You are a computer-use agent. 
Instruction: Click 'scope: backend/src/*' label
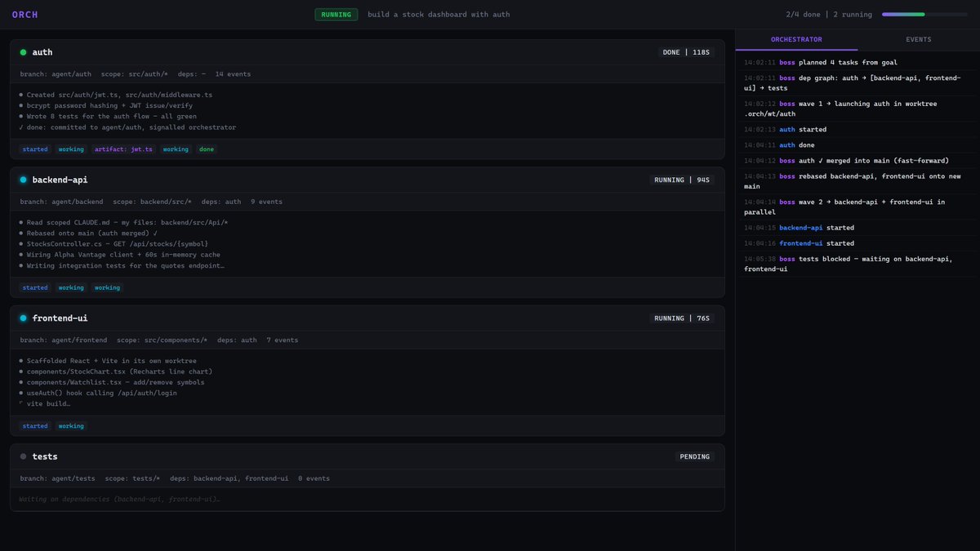(x=153, y=202)
